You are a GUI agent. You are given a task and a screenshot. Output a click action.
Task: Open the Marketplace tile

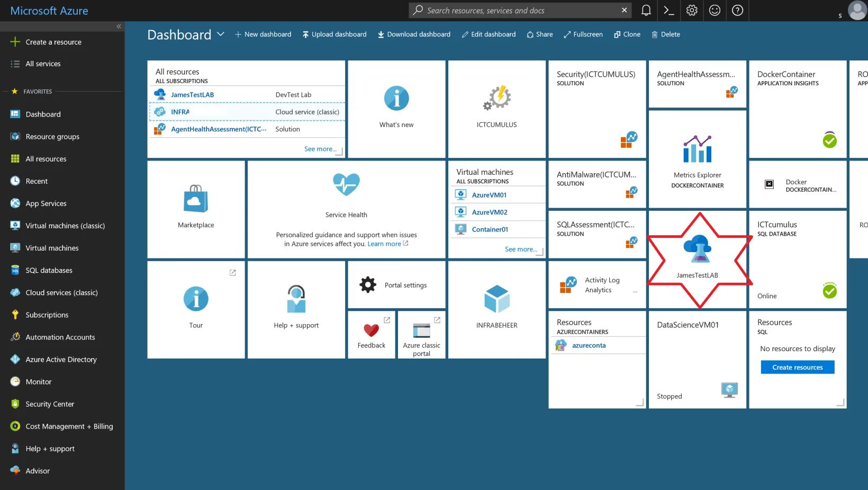tap(196, 209)
